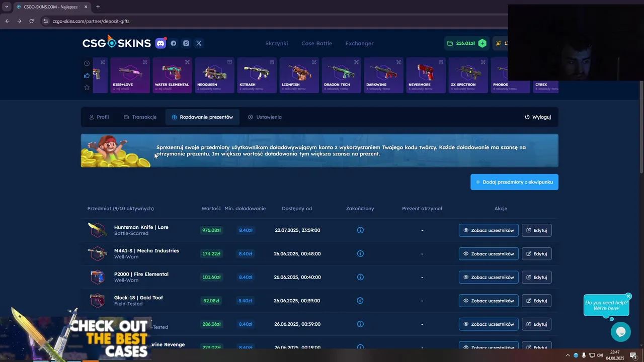The width and height of the screenshot is (644, 362).
Task: Switch to the Ustawienia tab
Action: (265, 117)
